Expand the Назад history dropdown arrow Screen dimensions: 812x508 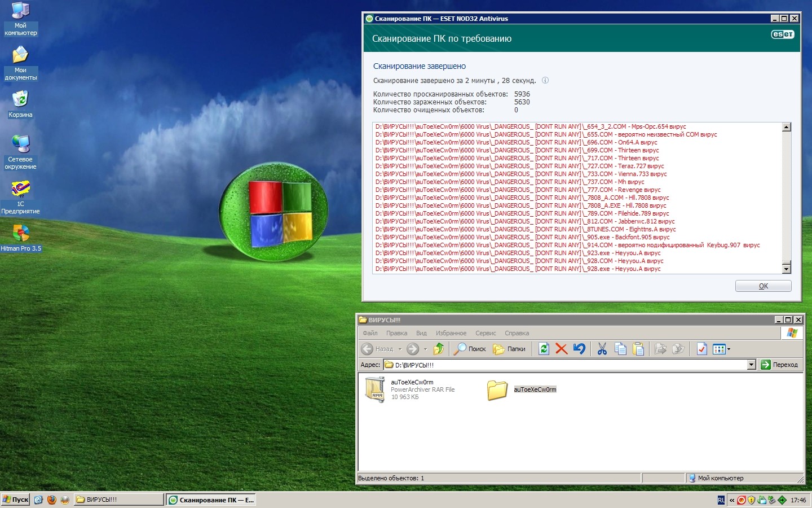(x=400, y=349)
